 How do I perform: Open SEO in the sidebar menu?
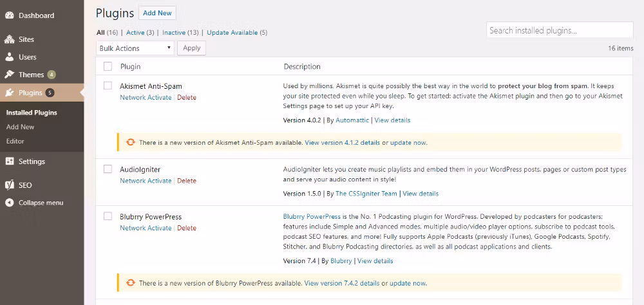pyautogui.click(x=25, y=185)
